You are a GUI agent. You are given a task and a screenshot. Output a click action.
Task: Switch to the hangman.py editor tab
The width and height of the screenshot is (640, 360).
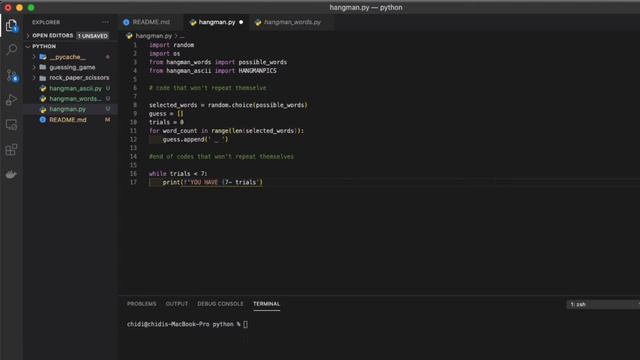point(217,22)
